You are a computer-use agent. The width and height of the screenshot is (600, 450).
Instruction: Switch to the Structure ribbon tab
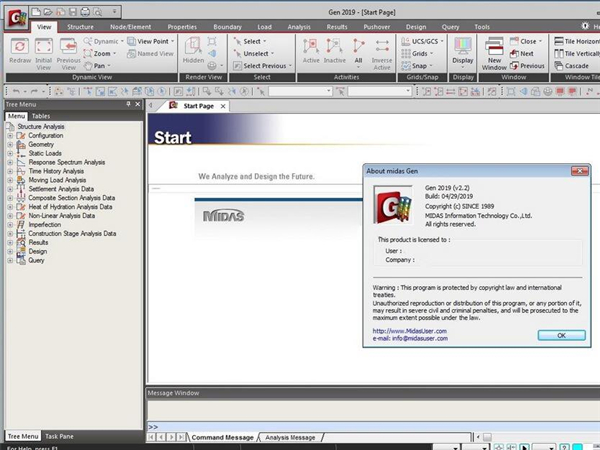(80, 26)
